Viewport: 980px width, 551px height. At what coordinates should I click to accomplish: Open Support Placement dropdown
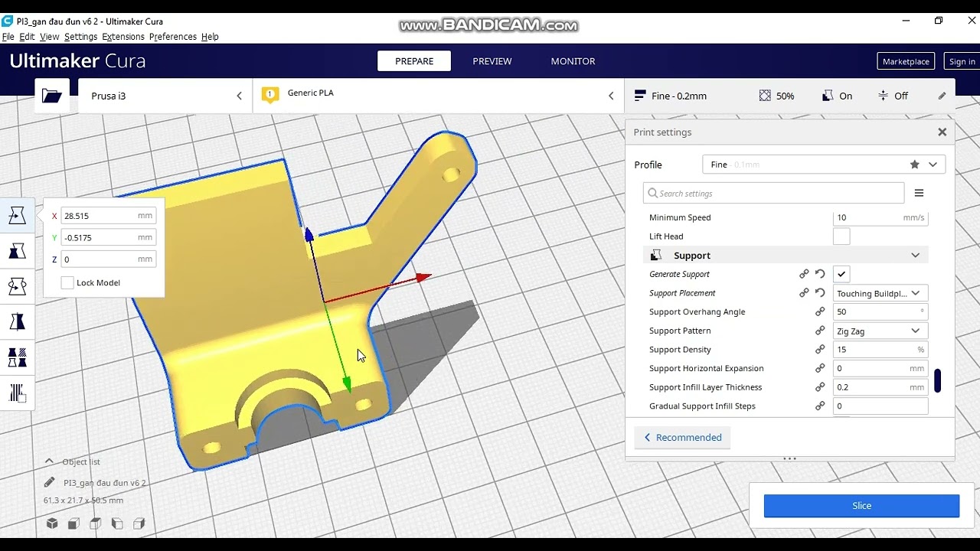pyautogui.click(x=880, y=293)
